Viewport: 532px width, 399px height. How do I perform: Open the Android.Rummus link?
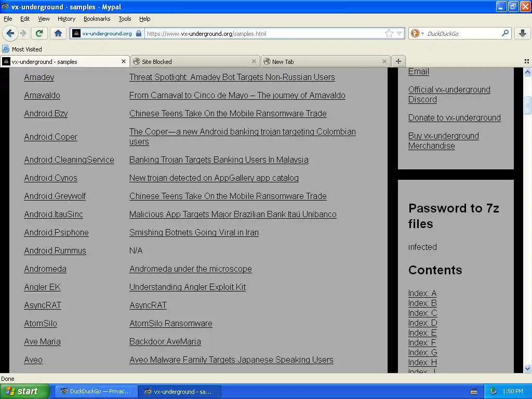55,250
